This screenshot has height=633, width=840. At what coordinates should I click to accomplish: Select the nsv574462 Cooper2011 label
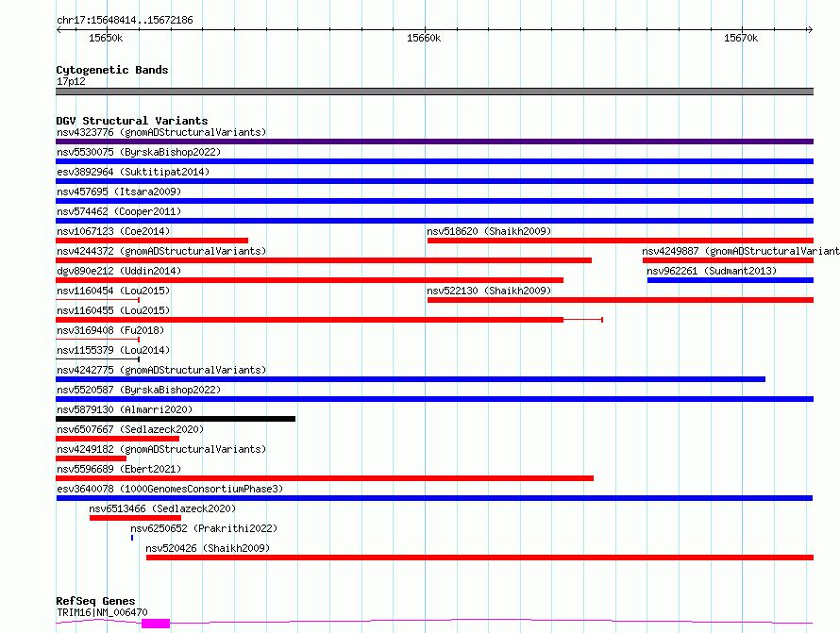(119, 211)
